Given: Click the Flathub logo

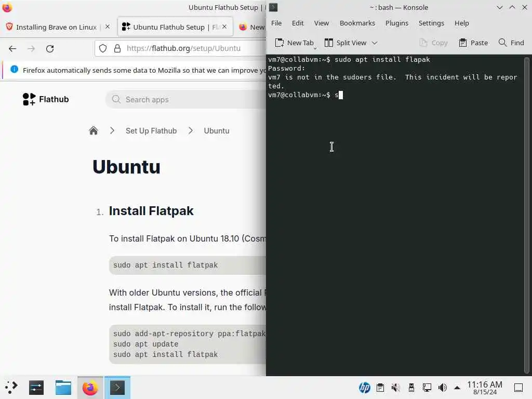Looking at the screenshot, I should point(46,99).
